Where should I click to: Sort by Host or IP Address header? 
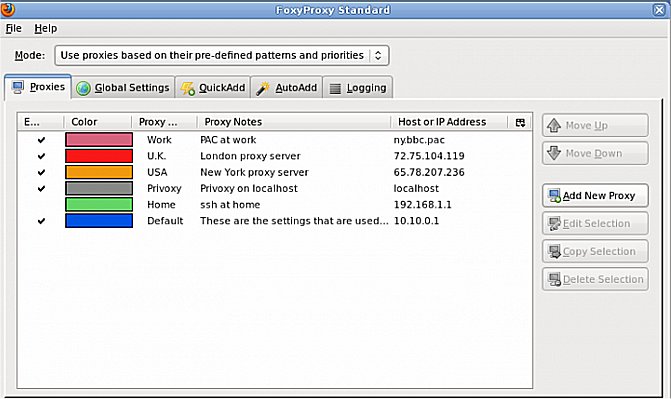(x=449, y=122)
